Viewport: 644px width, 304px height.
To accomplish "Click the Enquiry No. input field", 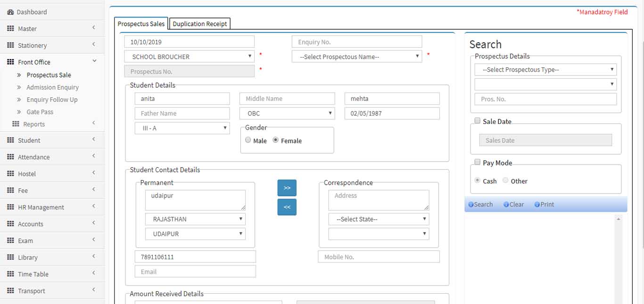I will (357, 42).
